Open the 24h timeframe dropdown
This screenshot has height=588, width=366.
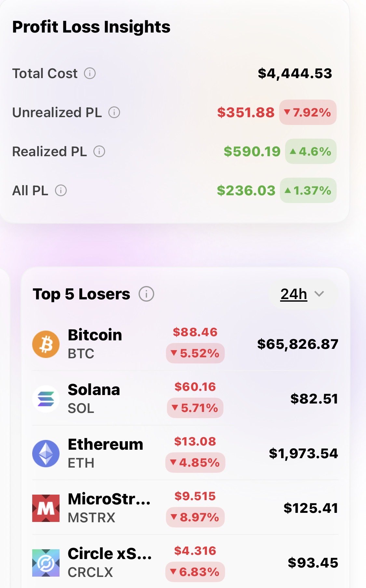(294, 294)
